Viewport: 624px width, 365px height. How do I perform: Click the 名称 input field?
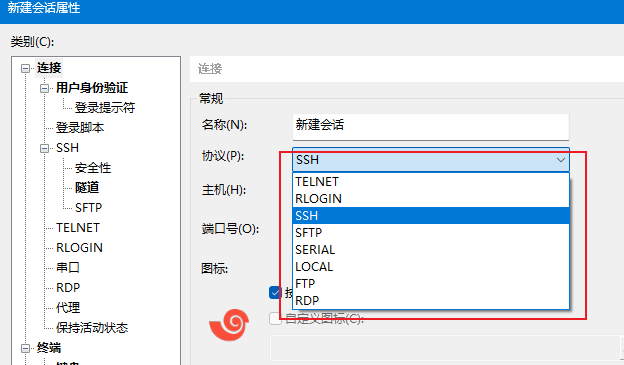point(431,127)
